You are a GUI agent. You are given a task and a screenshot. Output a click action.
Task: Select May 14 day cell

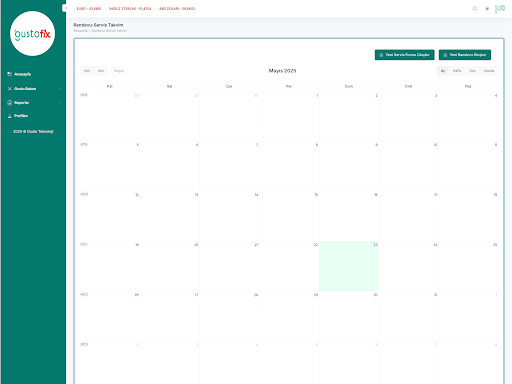(229, 217)
